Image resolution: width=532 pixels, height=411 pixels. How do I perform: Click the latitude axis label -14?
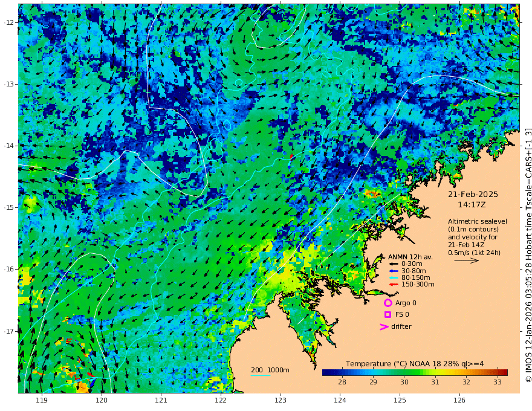[9, 146]
